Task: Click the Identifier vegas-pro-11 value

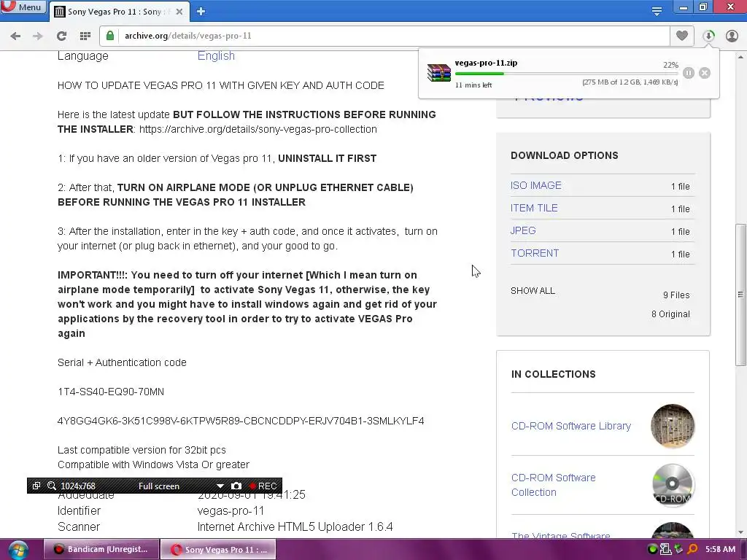Action: 231,511
